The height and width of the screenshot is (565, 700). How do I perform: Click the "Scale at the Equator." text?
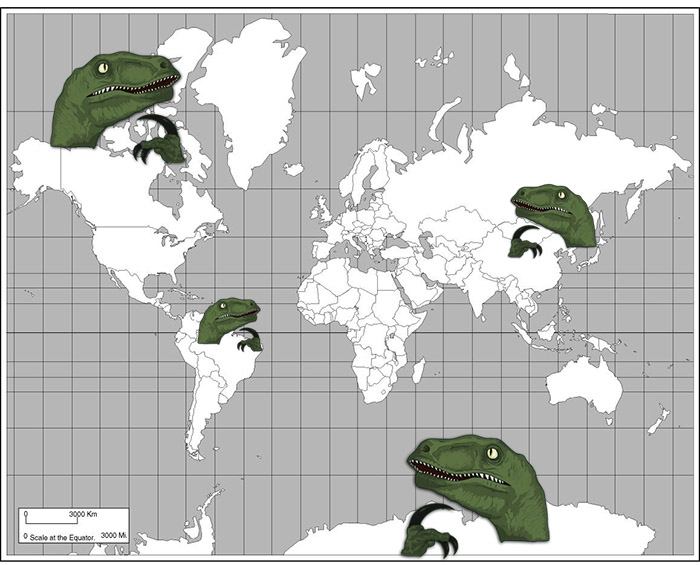(x=62, y=538)
